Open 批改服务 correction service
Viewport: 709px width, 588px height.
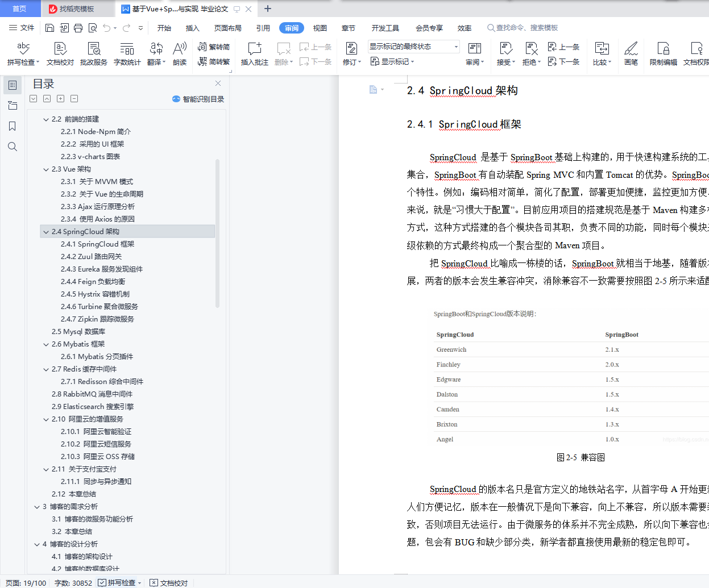(94, 54)
